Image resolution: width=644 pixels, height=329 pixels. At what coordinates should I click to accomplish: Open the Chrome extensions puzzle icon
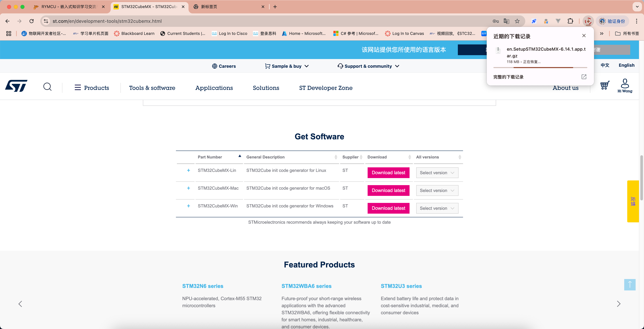[570, 21]
